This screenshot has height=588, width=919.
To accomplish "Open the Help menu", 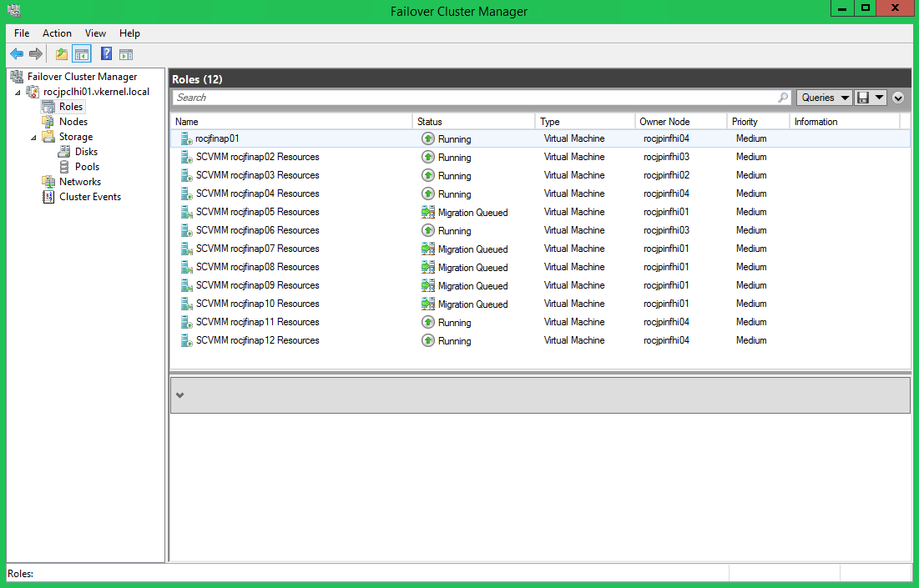I will [x=129, y=33].
